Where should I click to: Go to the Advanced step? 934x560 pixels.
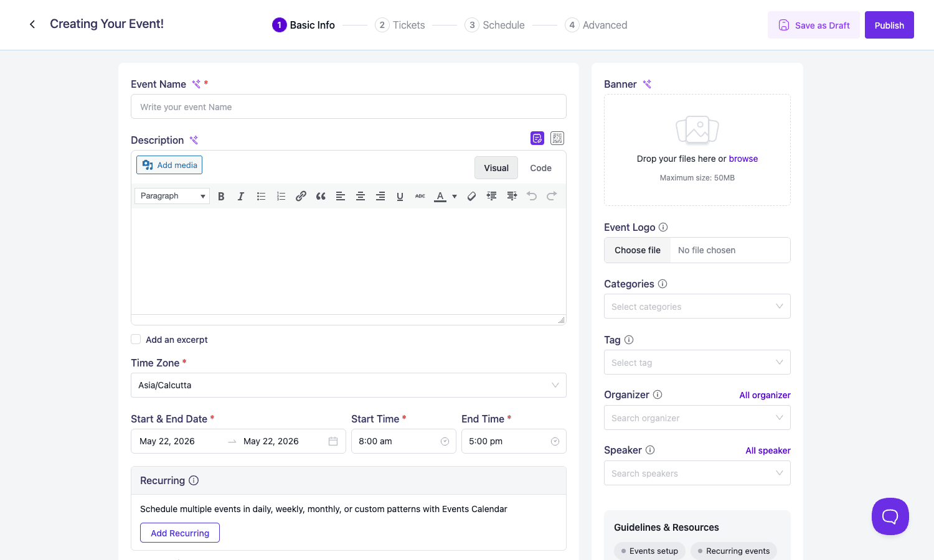(x=596, y=25)
